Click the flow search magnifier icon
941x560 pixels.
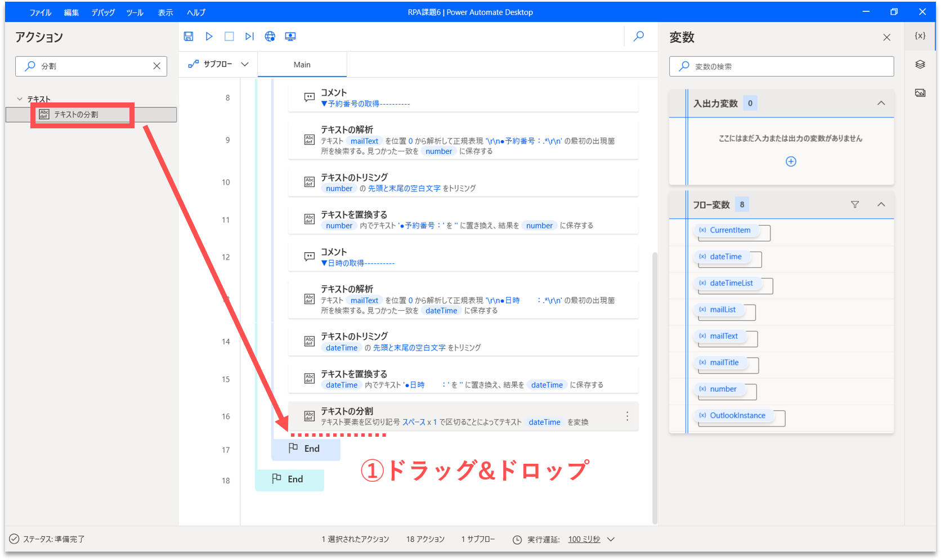[639, 36]
